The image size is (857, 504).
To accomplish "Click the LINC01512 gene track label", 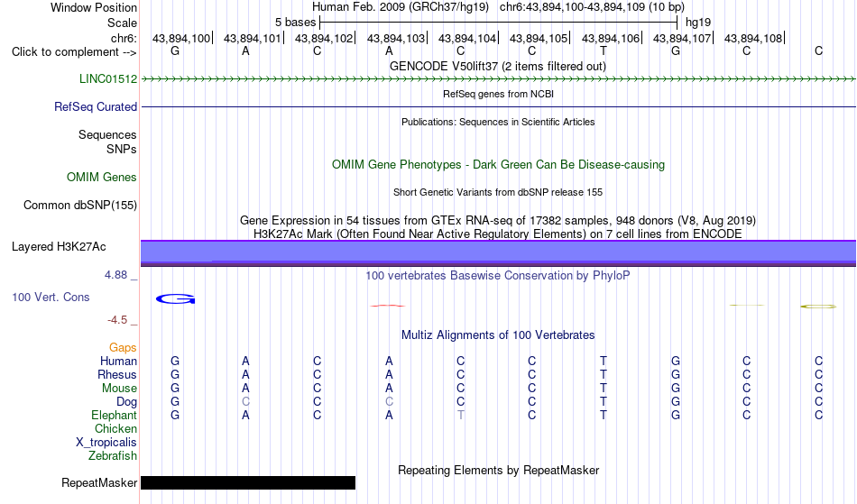I will [108, 79].
